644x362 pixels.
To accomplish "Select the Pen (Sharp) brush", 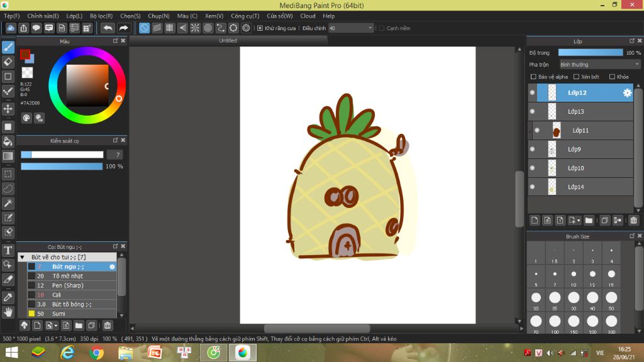I will click(x=72, y=286).
